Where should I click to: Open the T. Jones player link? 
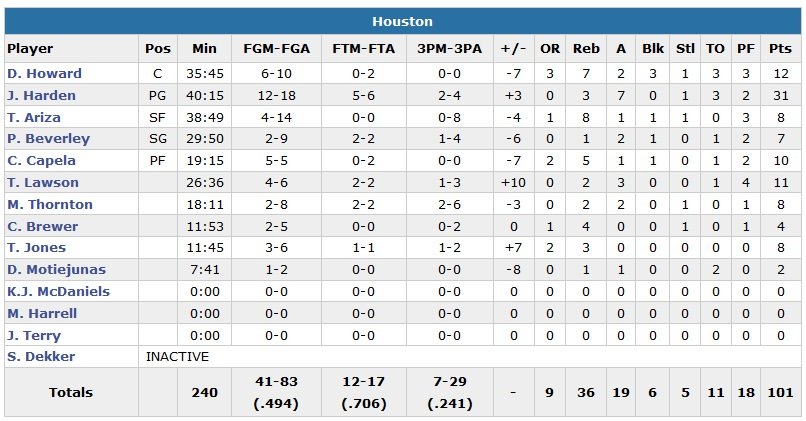[x=36, y=248]
